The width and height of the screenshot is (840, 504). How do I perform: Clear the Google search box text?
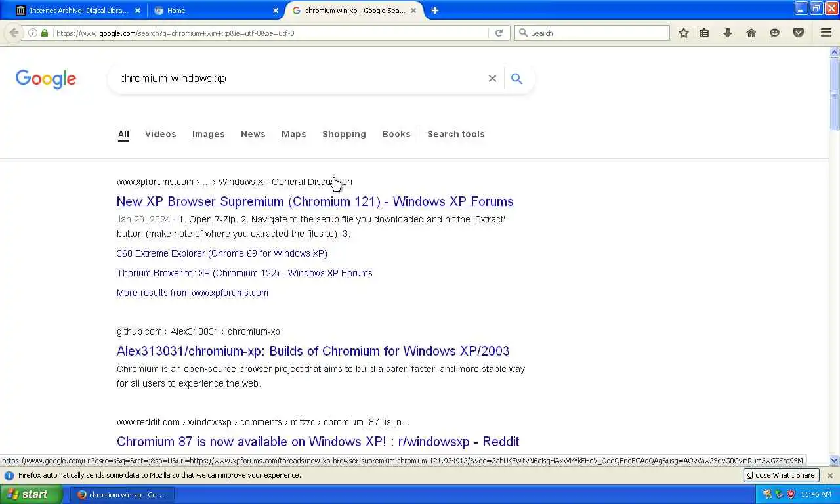click(x=492, y=78)
